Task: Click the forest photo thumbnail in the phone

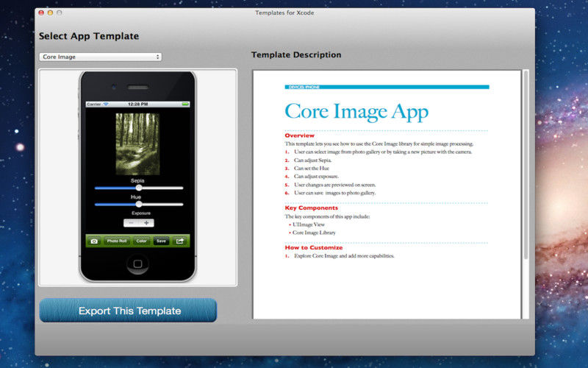Action: click(x=137, y=144)
